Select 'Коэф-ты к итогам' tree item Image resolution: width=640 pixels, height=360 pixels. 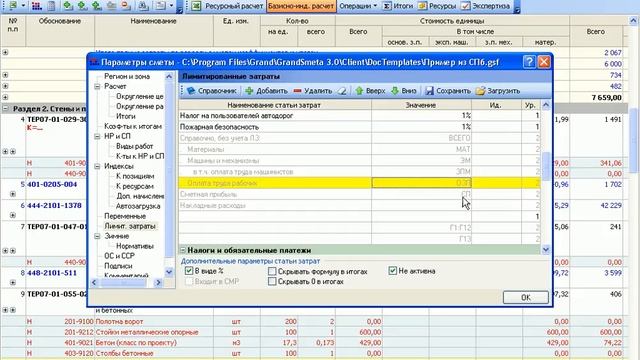(x=133, y=126)
